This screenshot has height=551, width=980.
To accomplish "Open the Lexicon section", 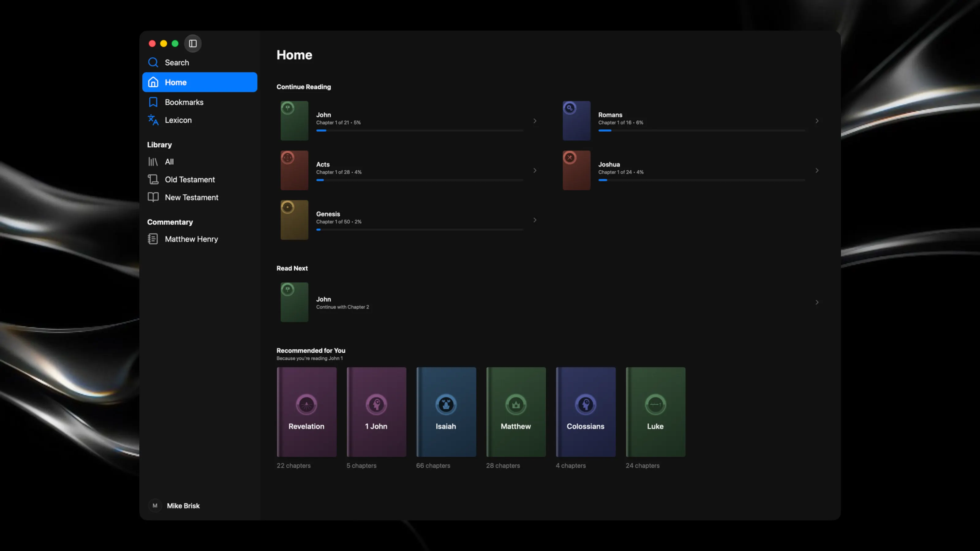I will 200,120.
